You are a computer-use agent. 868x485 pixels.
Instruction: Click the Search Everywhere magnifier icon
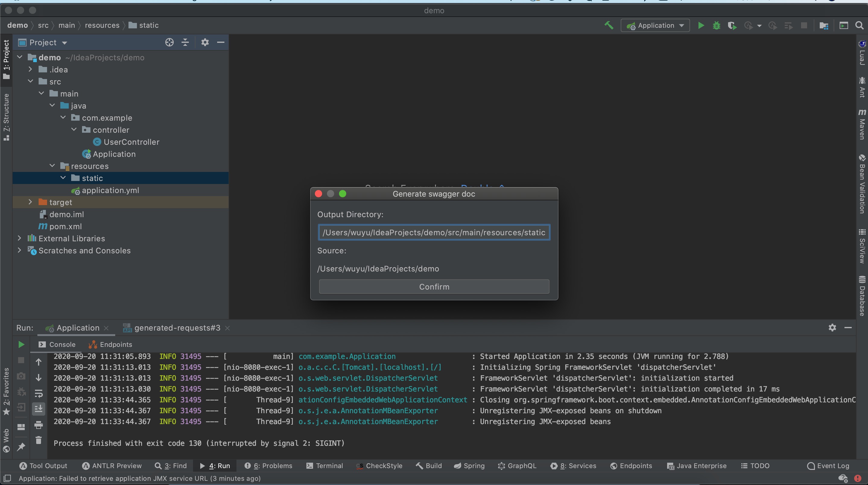(860, 26)
